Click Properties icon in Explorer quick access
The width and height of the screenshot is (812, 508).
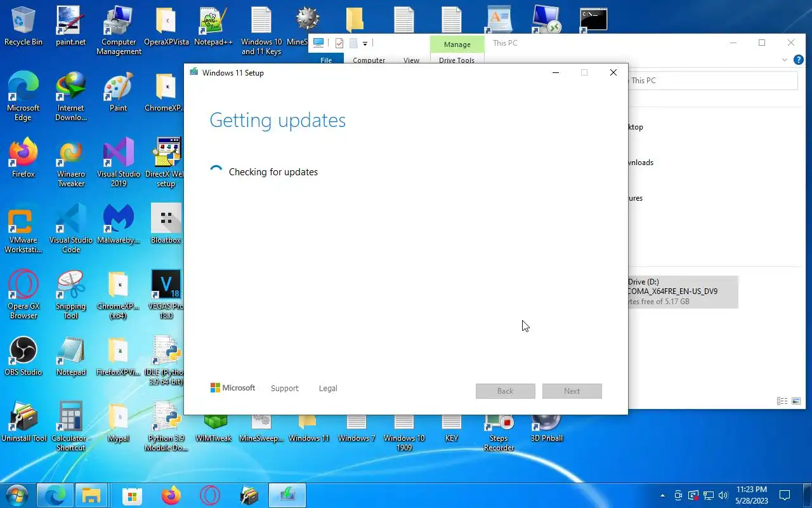tap(339, 43)
